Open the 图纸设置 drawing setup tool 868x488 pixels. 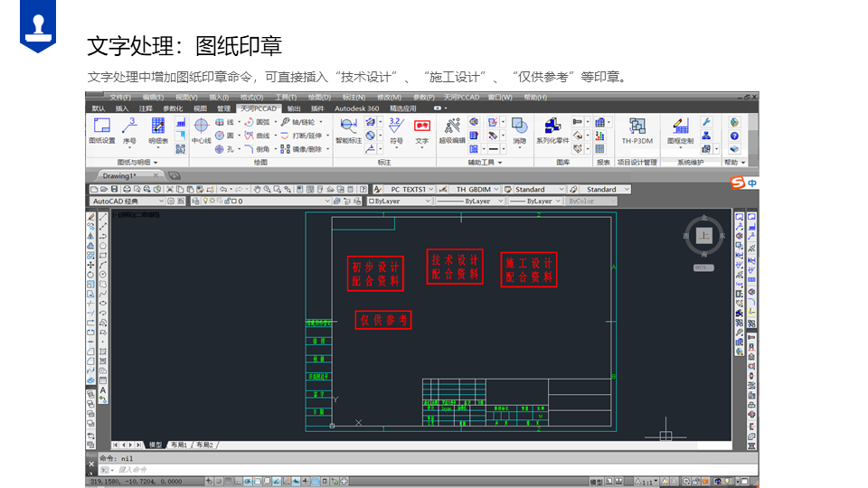[x=102, y=130]
